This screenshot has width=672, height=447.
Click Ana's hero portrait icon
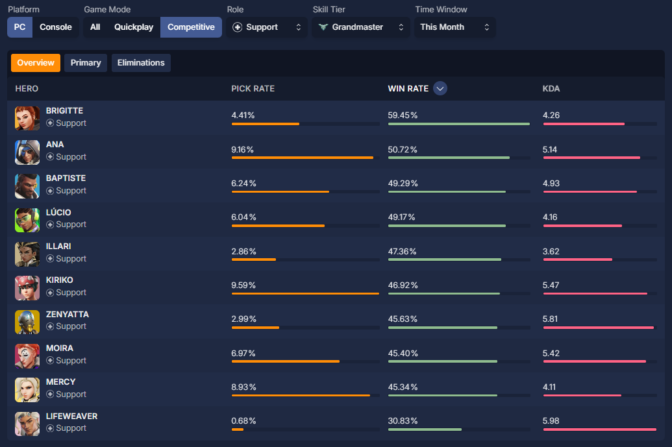pyautogui.click(x=27, y=152)
